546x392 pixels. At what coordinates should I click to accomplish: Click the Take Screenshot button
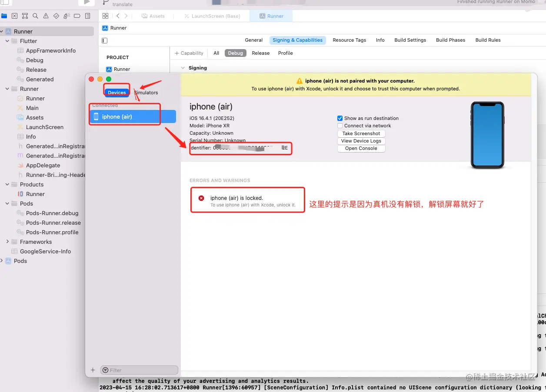coord(361,133)
